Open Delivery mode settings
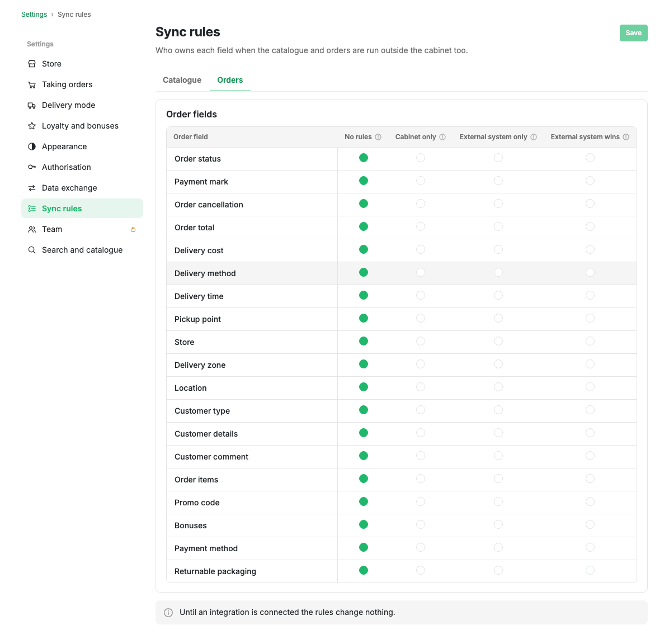669x644 pixels. [82, 105]
